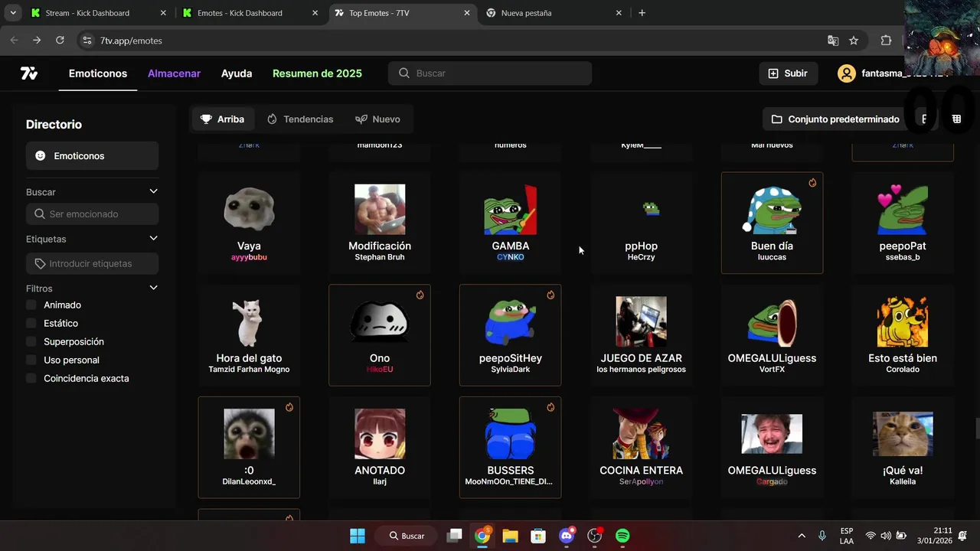Switch to the Nuevo tab
The height and width of the screenshot is (551, 980).
coord(378,119)
